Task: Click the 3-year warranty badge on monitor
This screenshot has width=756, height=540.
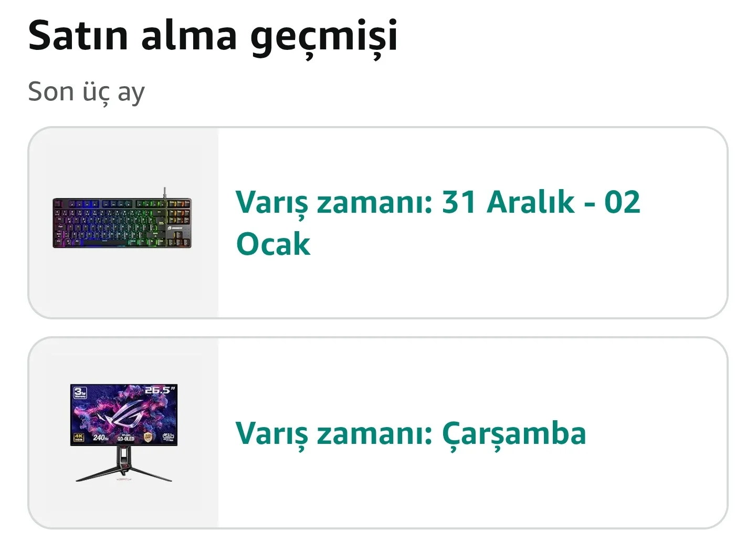Action: (x=80, y=392)
